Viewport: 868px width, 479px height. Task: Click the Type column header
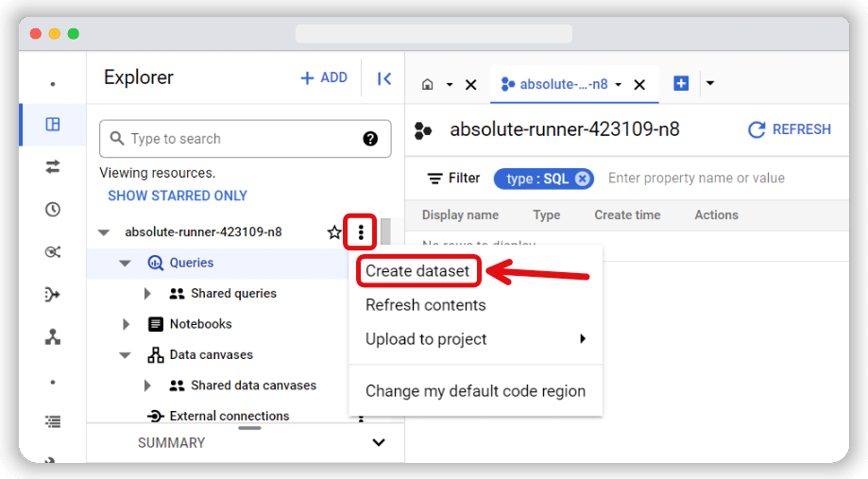click(546, 214)
